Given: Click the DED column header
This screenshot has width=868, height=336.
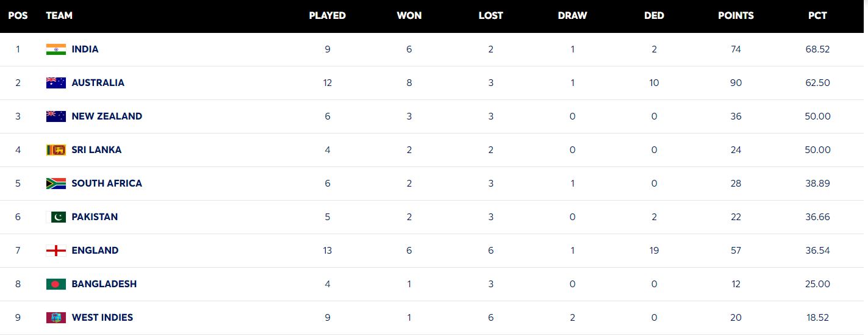Looking at the screenshot, I should point(654,16).
